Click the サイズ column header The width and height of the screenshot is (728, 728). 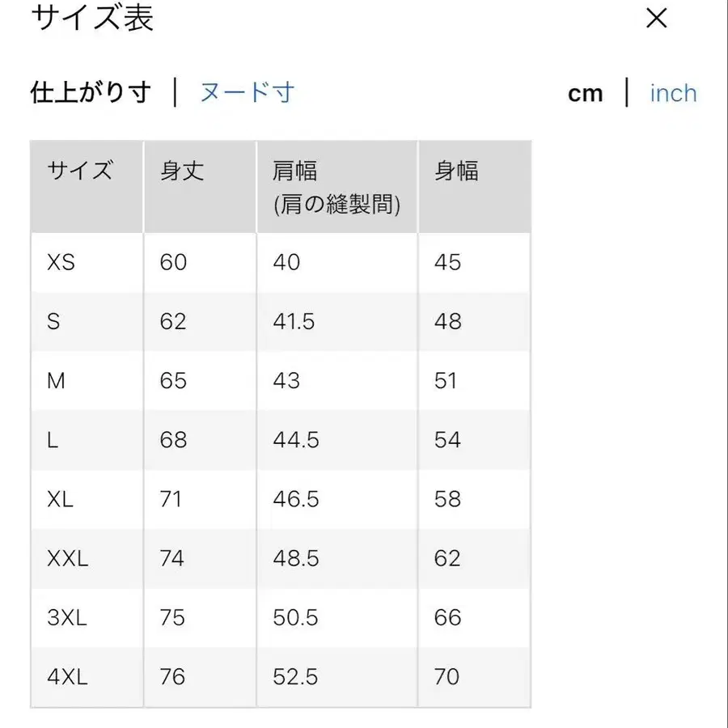[81, 171]
